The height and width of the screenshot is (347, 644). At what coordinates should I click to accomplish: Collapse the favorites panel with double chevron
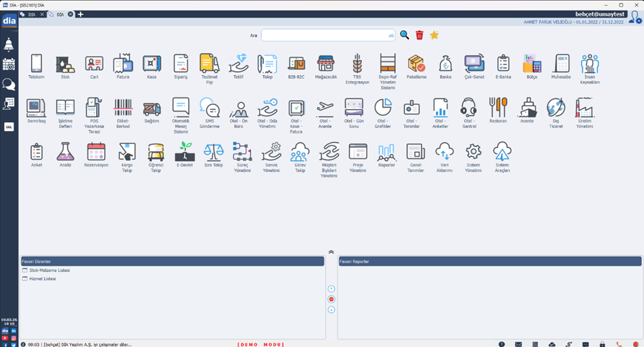(x=331, y=252)
